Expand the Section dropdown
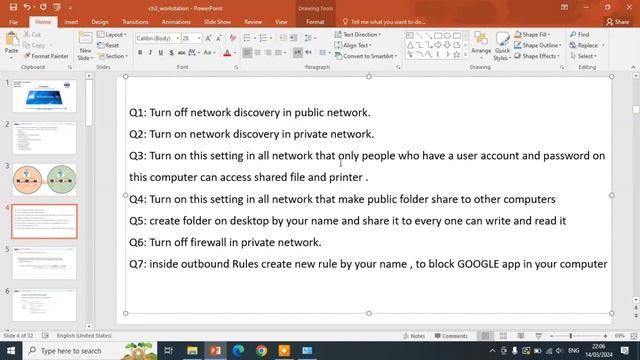Viewport: 640px width, 360px height. pyautogui.click(x=113, y=56)
